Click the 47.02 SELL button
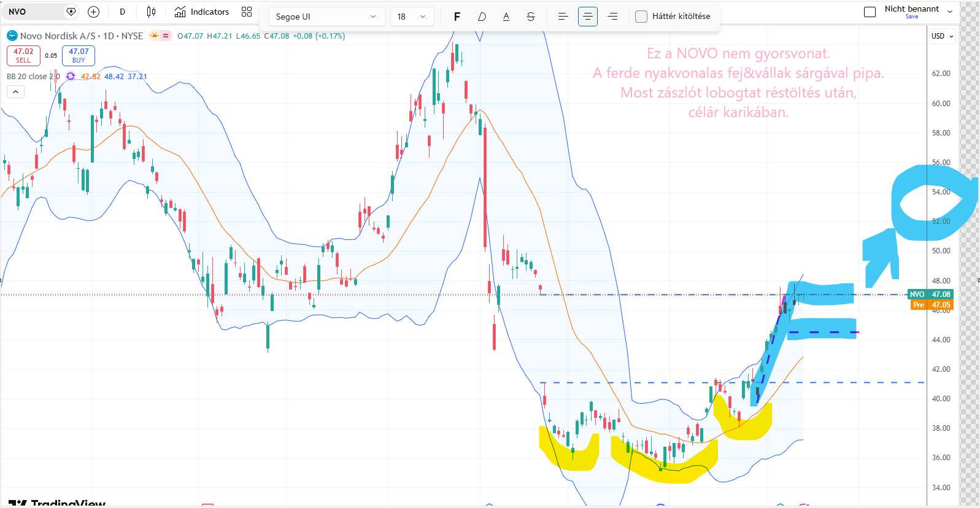The width and height of the screenshot is (980, 508). pyautogui.click(x=23, y=56)
